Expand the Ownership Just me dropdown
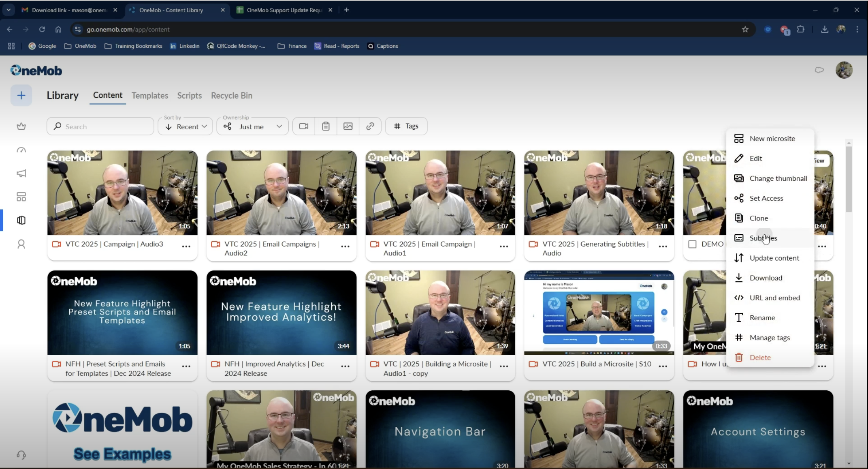The image size is (868, 469). (252, 126)
